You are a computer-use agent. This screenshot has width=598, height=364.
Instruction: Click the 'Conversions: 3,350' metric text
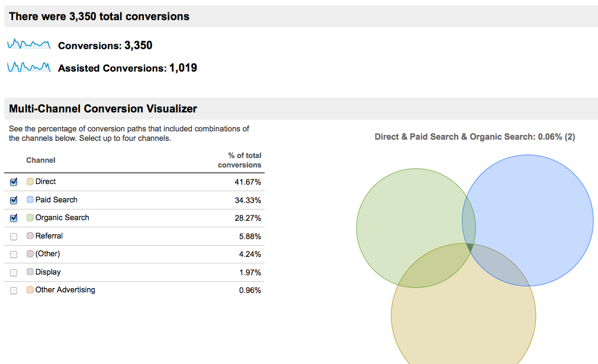105,46
